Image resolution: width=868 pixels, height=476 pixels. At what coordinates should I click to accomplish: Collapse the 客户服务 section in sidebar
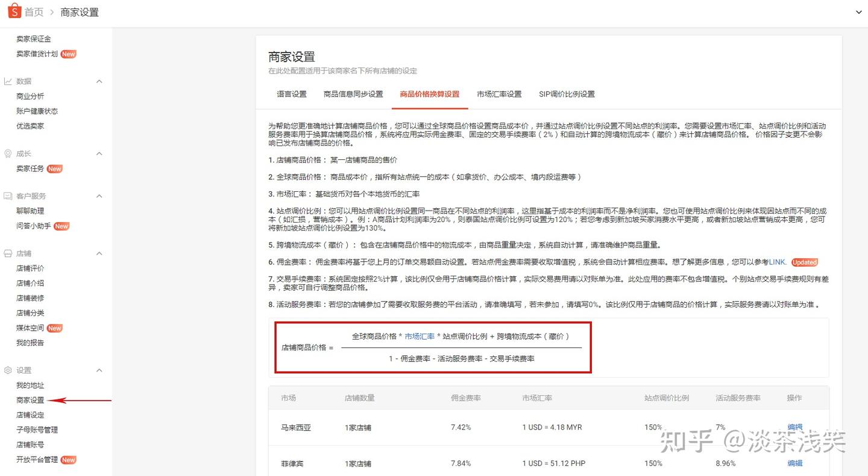click(99, 195)
